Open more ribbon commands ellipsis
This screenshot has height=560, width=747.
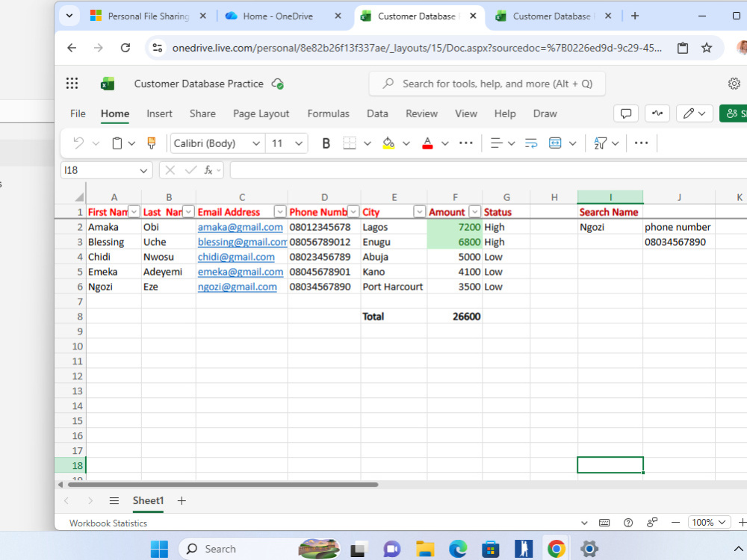tap(641, 143)
